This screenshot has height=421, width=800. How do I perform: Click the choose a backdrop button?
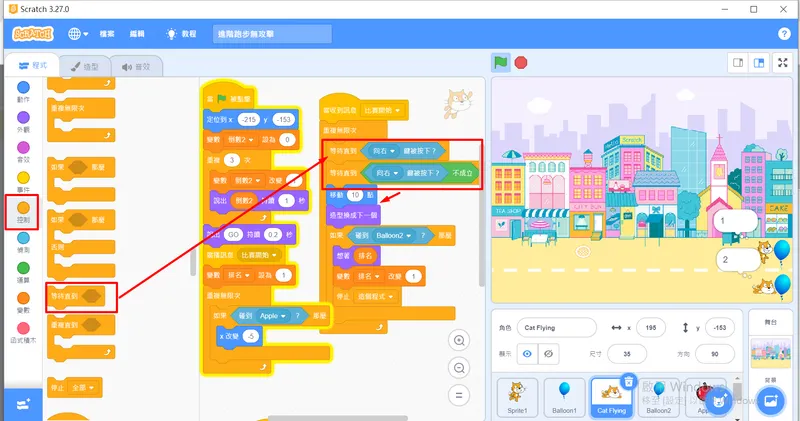coord(771,401)
